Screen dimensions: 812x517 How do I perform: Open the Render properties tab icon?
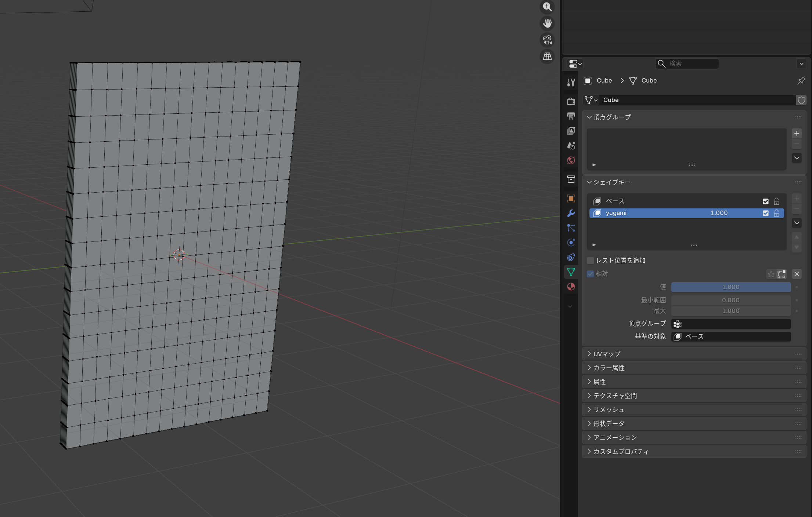[571, 101]
